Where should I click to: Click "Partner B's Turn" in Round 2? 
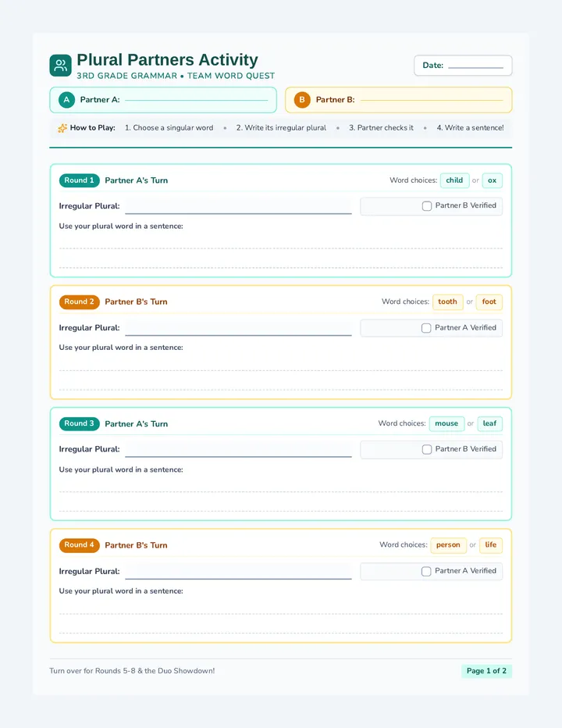pos(136,302)
